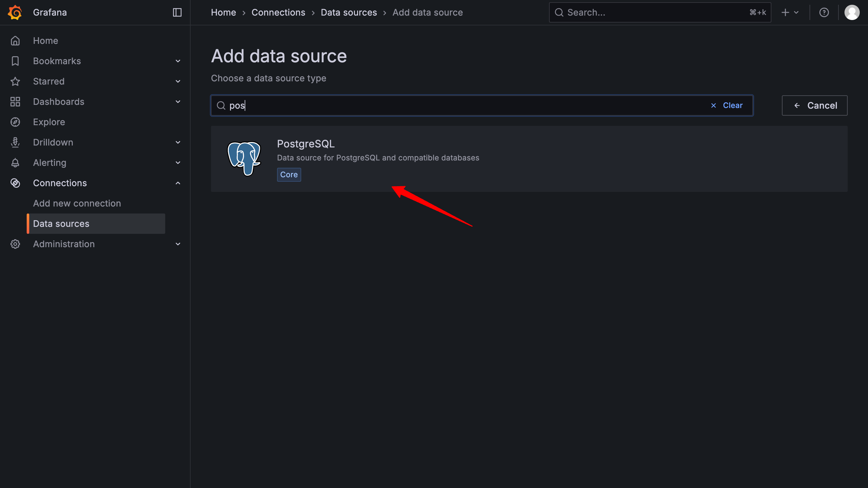Viewport: 868px width, 488px height.
Task: Click the Grafana logo icon
Action: pos(15,12)
